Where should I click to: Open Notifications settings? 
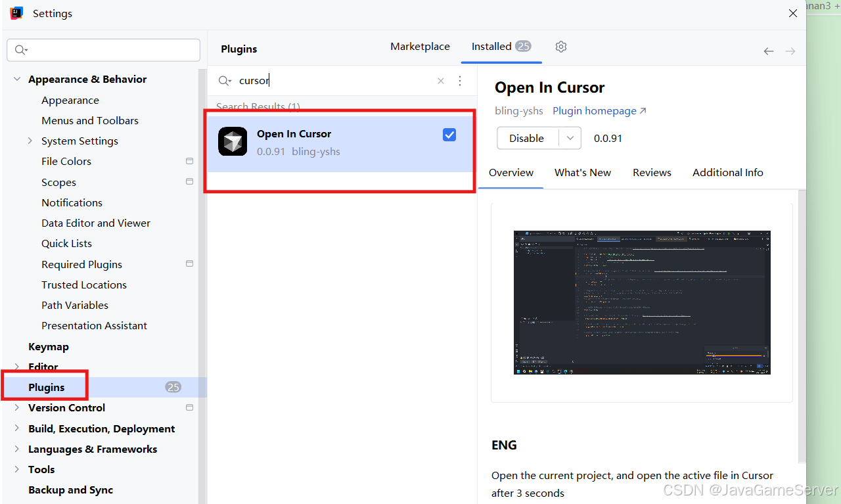[x=72, y=202]
